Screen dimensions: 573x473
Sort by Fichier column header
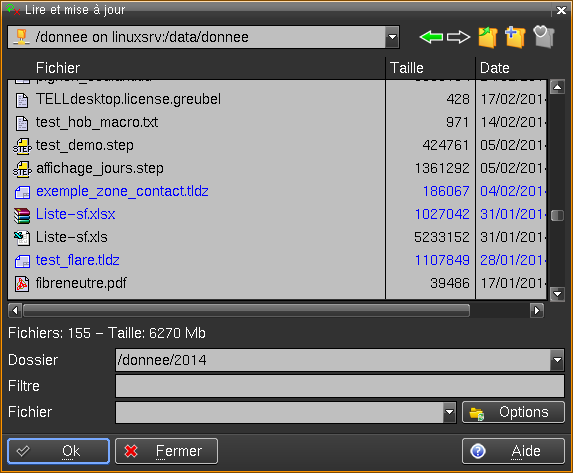pyautogui.click(x=196, y=68)
